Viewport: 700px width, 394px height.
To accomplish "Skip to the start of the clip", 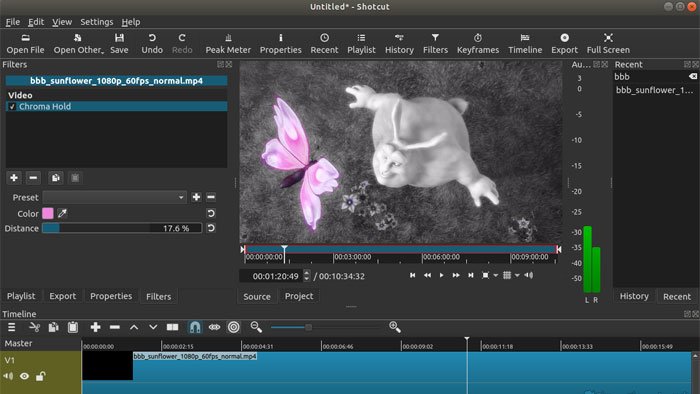I will 412,275.
